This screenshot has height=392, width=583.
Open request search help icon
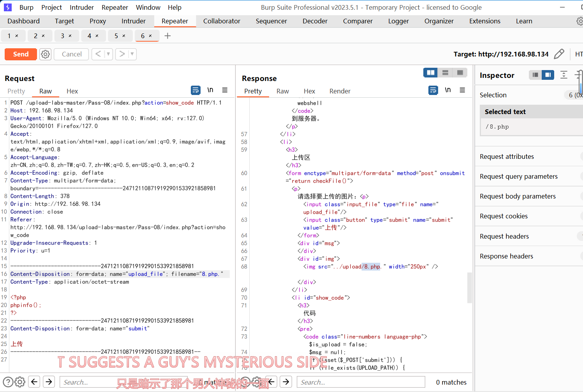[8, 382]
